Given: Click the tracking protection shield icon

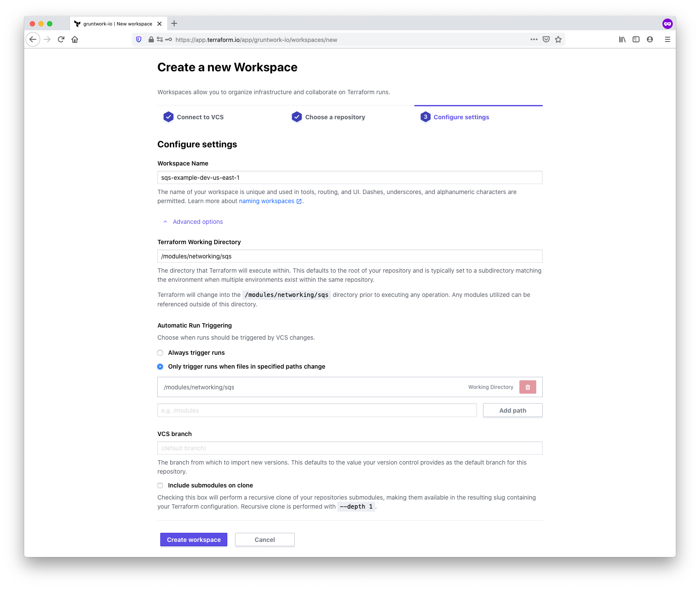Looking at the screenshot, I should tap(138, 39).
